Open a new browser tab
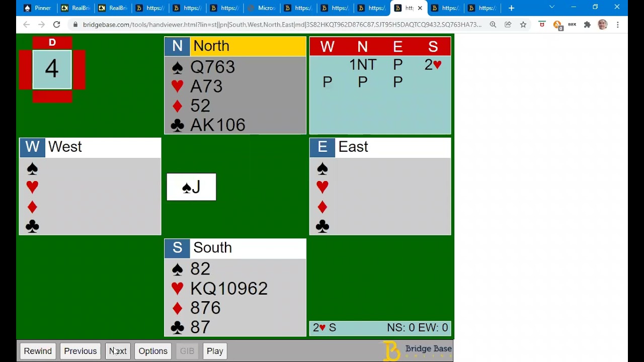The height and width of the screenshot is (362, 644). pos(511,8)
